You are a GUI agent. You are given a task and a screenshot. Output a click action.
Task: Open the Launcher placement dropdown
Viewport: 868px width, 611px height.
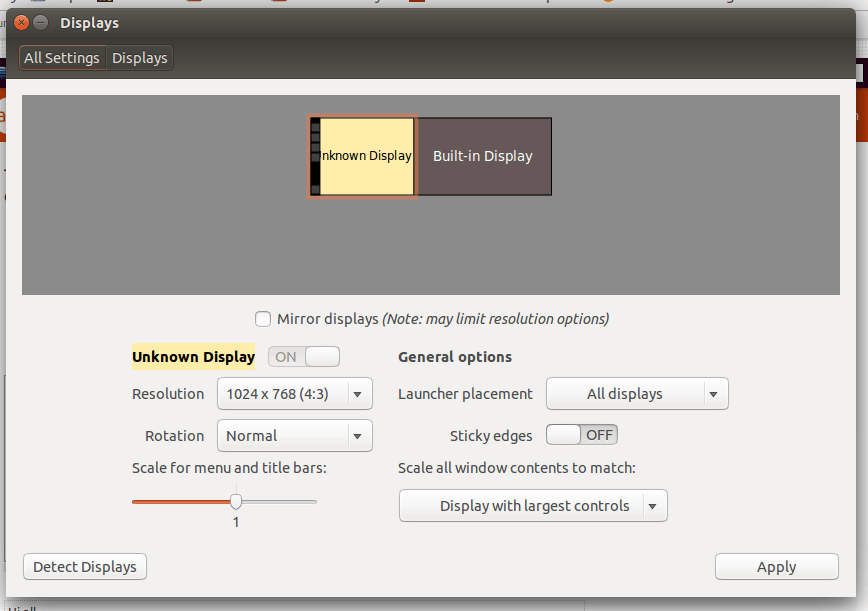tap(637, 394)
